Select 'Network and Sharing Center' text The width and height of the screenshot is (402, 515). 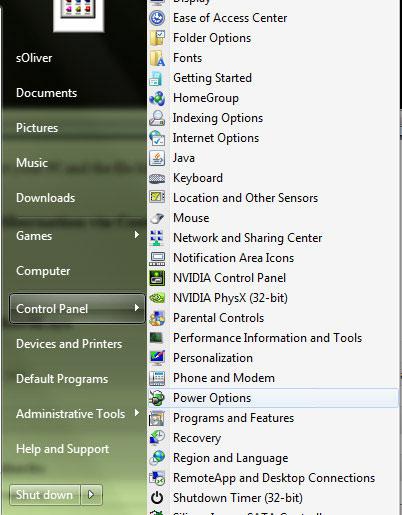(248, 238)
